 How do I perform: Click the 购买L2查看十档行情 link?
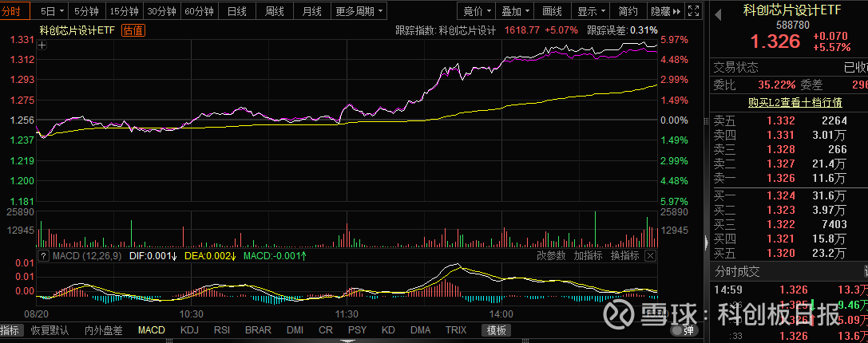pyautogui.click(x=795, y=103)
